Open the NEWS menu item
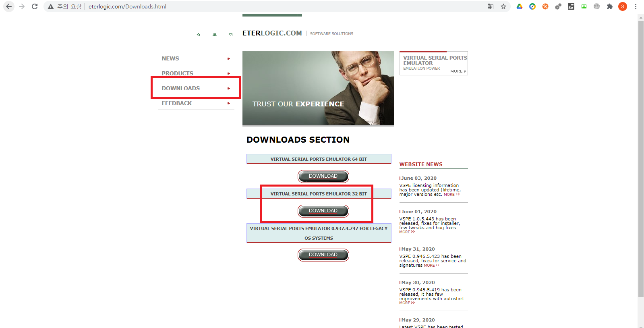Screen dimensions: 644x328 170,58
